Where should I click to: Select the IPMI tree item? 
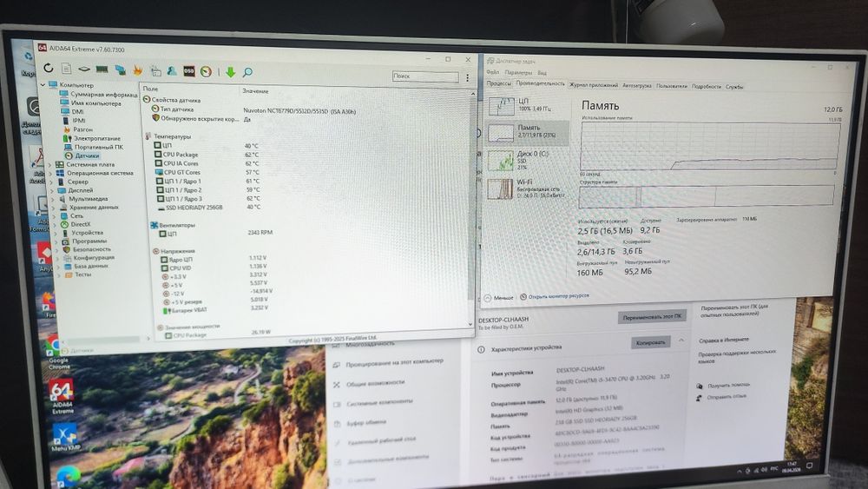click(79, 120)
